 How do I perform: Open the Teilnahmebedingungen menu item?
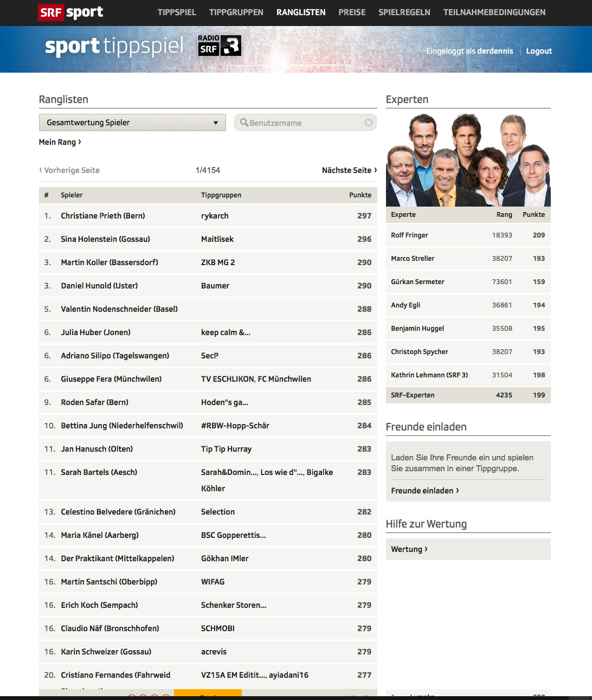pyautogui.click(x=494, y=12)
